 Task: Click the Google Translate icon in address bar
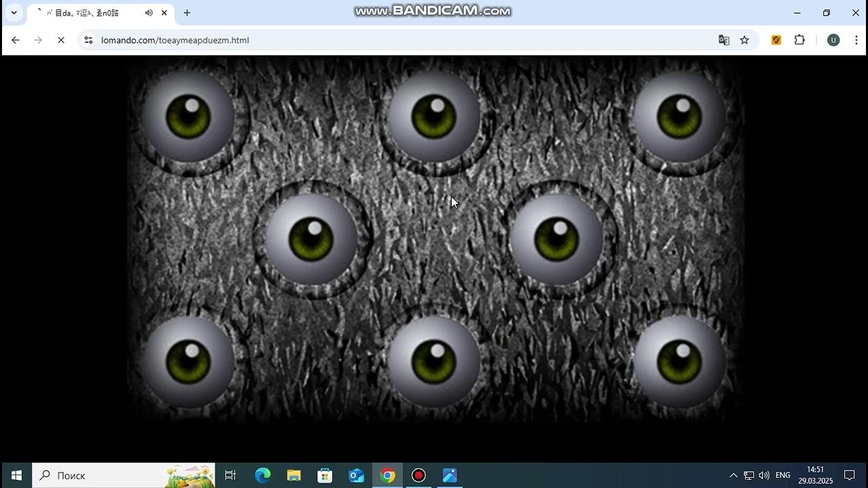click(x=724, y=40)
